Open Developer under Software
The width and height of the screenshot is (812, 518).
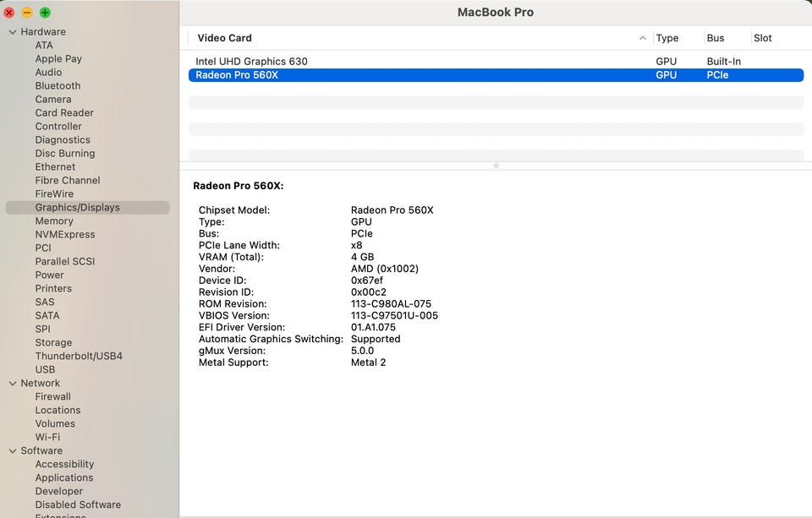59,491
